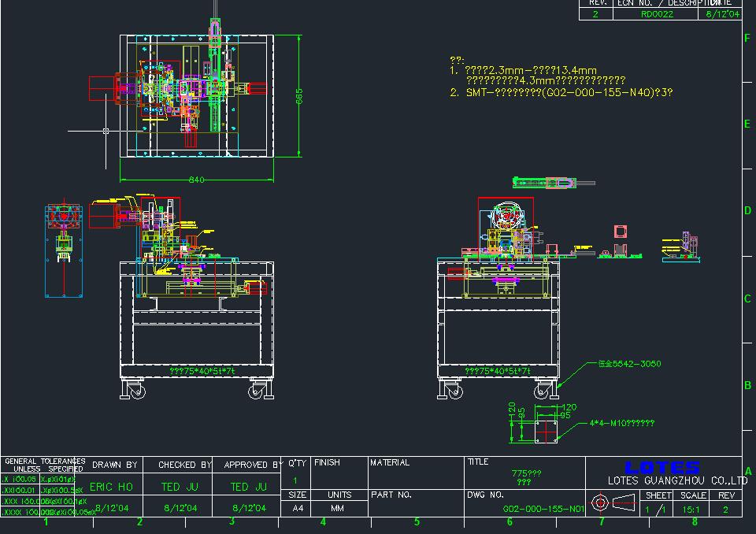Select the cylinder assembly atop the top view
Screen dimensions: 756x534
click(x=213, y=24)
